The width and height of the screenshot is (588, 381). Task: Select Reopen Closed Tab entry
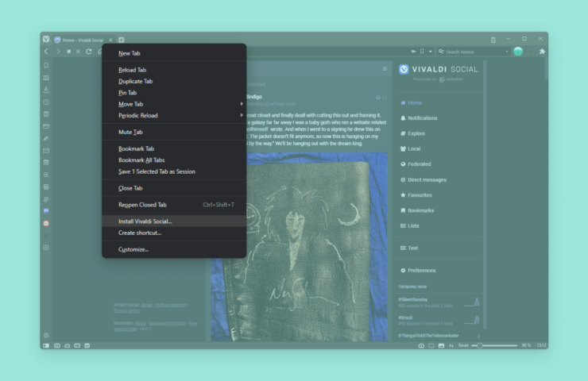click(174, 205)
